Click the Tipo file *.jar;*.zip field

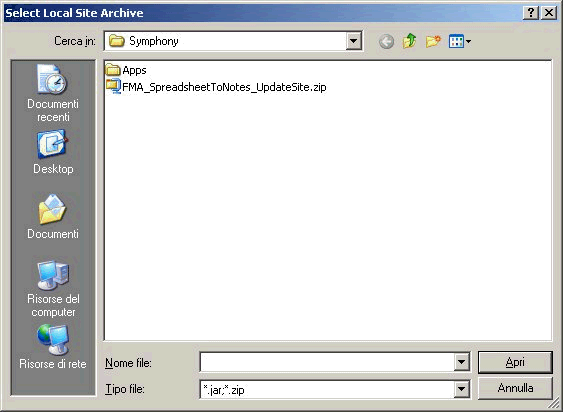(x=327, y=389)
